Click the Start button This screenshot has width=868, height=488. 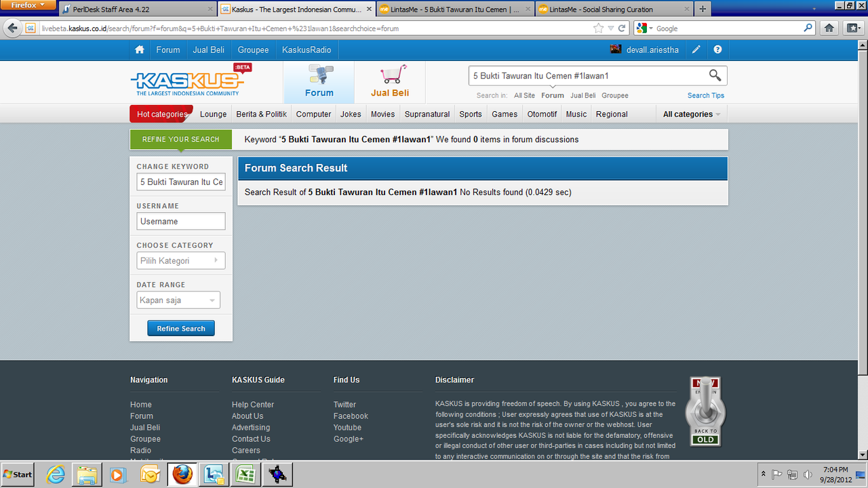tap(18, 474)
